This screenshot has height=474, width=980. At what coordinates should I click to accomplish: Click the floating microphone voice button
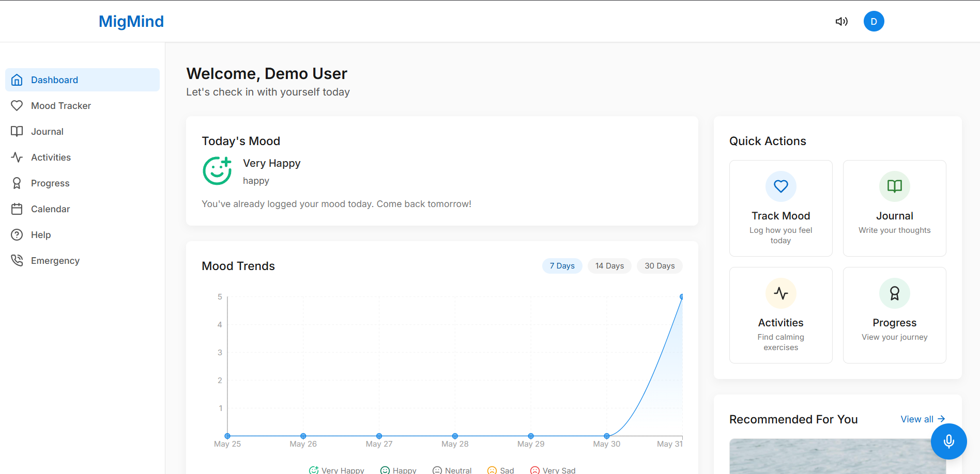click(949, 441)
